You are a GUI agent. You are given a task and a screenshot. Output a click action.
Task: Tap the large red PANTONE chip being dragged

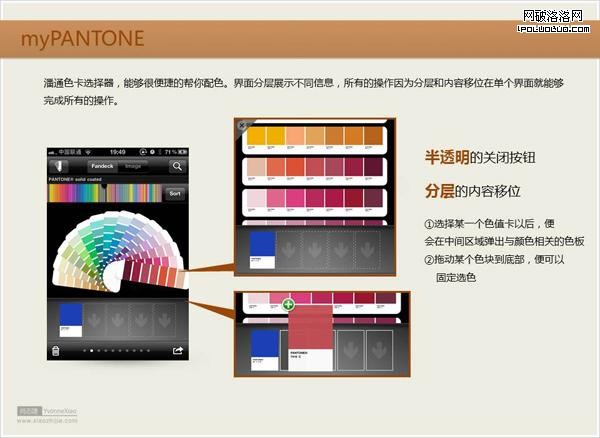point(310,337)
